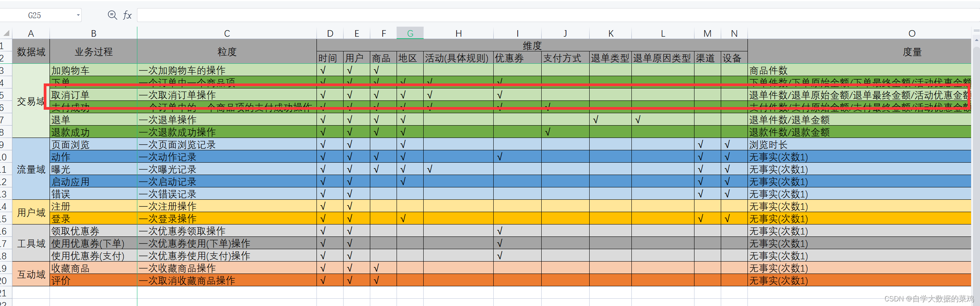The height and width of the screenshot is (306, 980).
Task: Click the 交易域 merged cell
Action: [x=31, y=101]
